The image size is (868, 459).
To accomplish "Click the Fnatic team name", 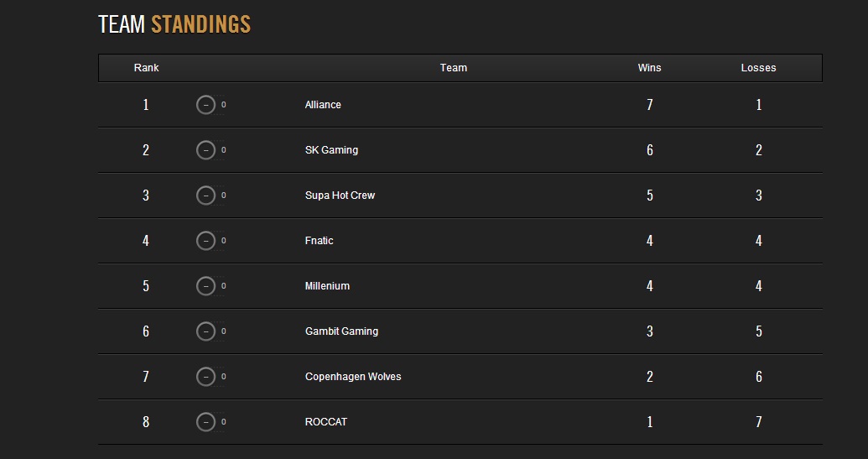I will coord(319,241).
